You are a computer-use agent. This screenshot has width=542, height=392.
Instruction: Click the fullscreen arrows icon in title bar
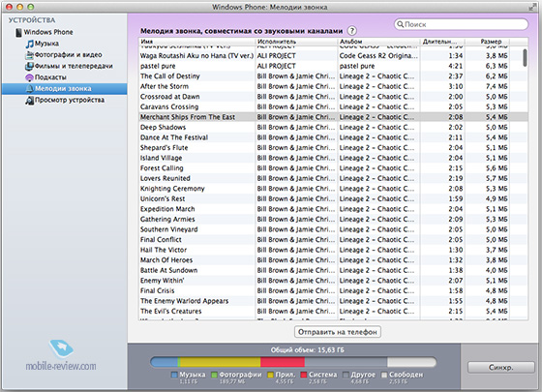tap(532, 7)
